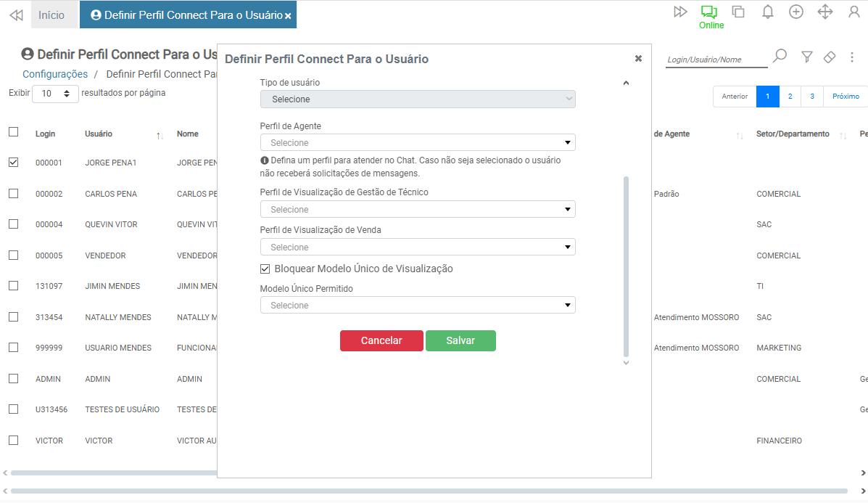Open the Perfil de Agente dropdown
This screenshot has width=868, height=503.
pos(418,143)
